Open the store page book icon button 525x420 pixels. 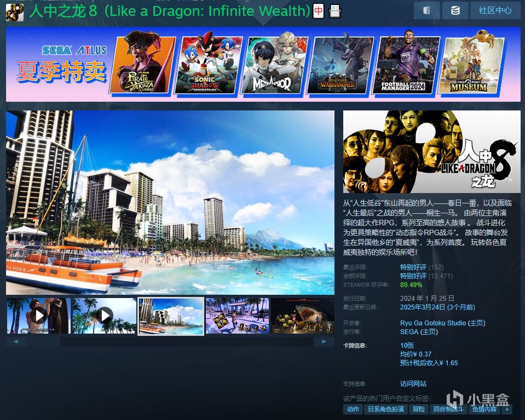click(426, 10)
